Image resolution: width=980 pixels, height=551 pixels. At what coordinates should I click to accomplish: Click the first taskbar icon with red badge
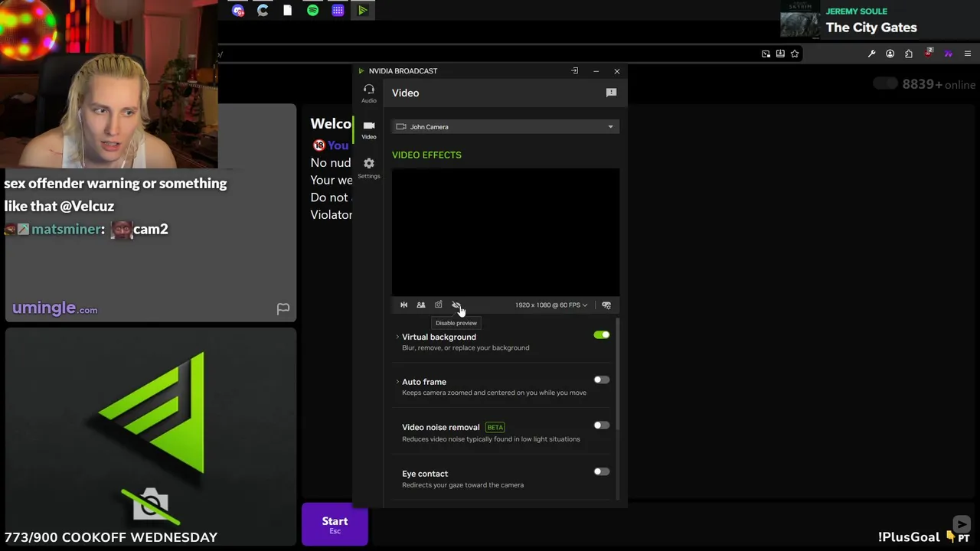[x=238, y=11]
